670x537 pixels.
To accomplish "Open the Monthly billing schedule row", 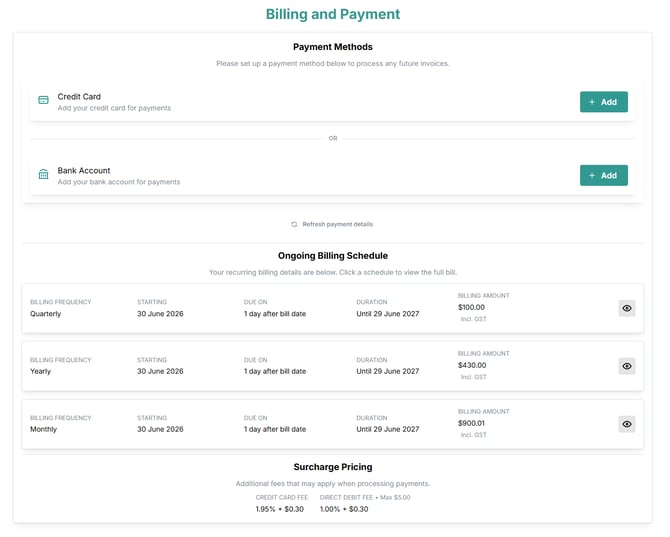I will click(x=332, y=424).
